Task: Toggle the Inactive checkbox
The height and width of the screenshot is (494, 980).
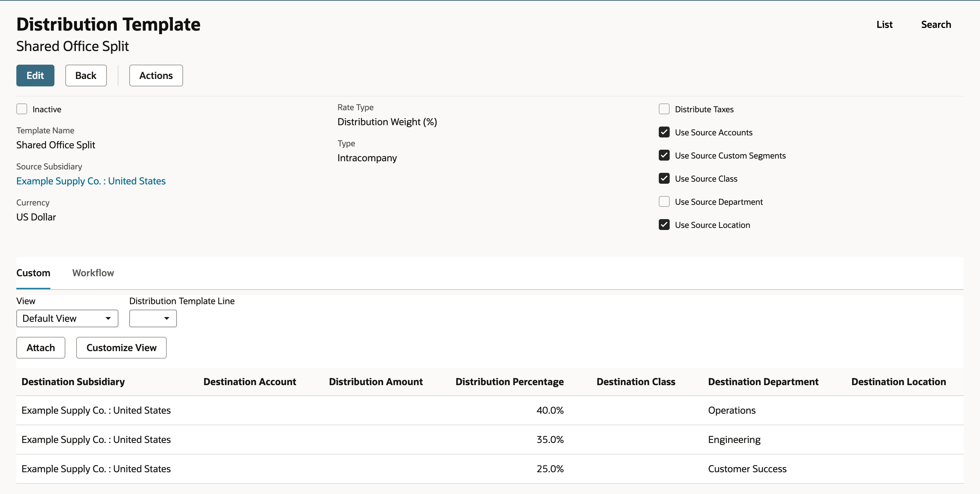Action: (22, 109)
